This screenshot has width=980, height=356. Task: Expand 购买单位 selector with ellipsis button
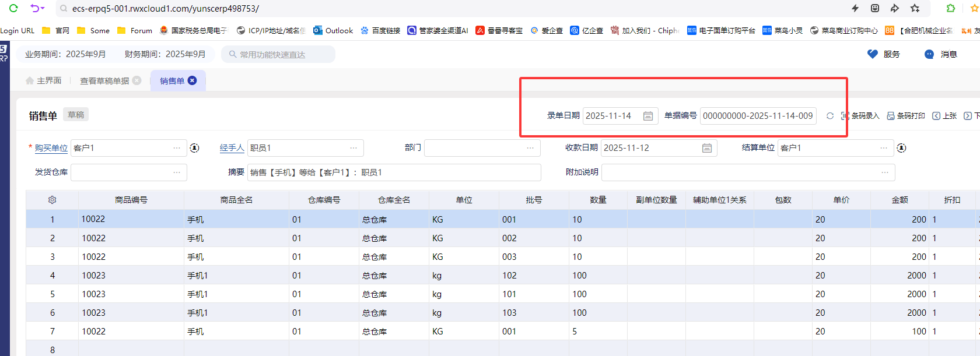[177, 148]
